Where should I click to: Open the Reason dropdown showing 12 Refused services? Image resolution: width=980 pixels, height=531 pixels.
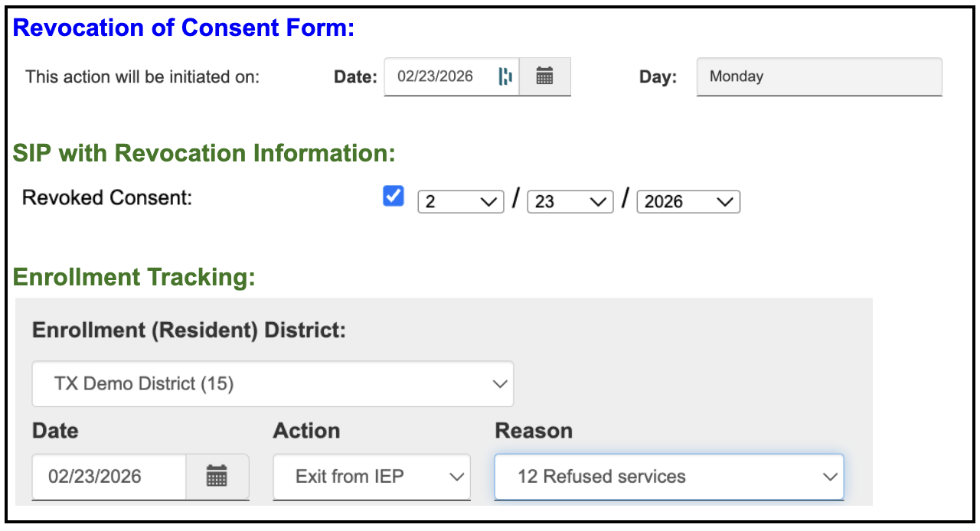pos(668,477)
